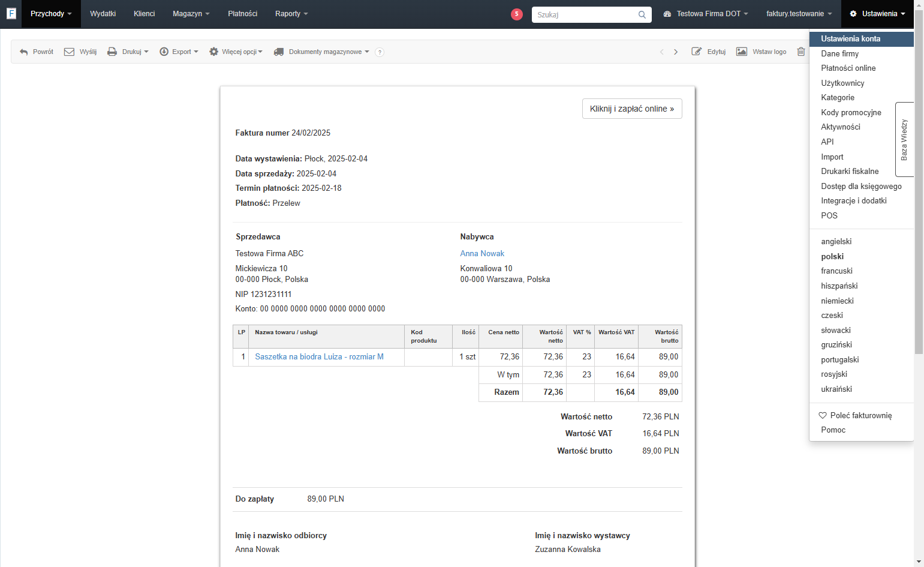Open the Wydatki section

pos(103,14)
